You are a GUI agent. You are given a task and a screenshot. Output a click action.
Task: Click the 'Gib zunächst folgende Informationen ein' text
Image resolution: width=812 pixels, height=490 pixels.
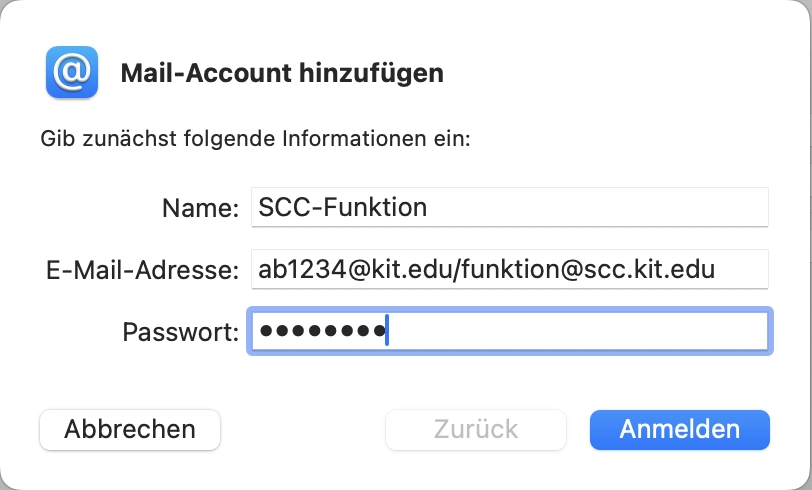(x=255, y=138)
